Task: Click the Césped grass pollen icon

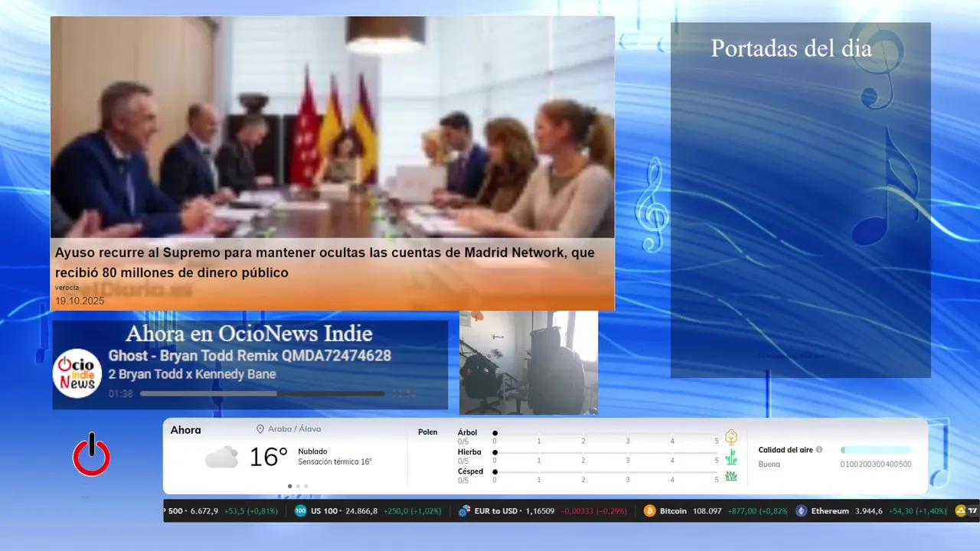Action: pos(731,476)
